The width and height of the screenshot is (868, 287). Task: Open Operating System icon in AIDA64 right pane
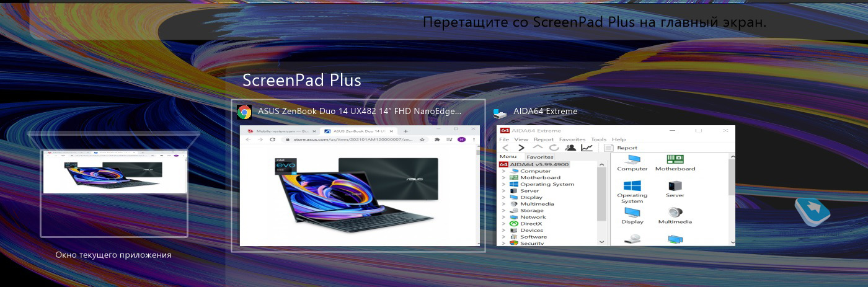click(632, 192)
